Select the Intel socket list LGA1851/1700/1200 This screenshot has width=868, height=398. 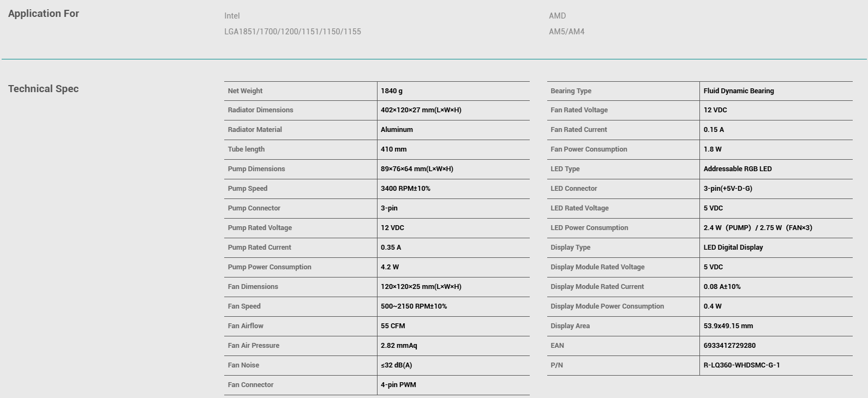click(x=292, y=32)
